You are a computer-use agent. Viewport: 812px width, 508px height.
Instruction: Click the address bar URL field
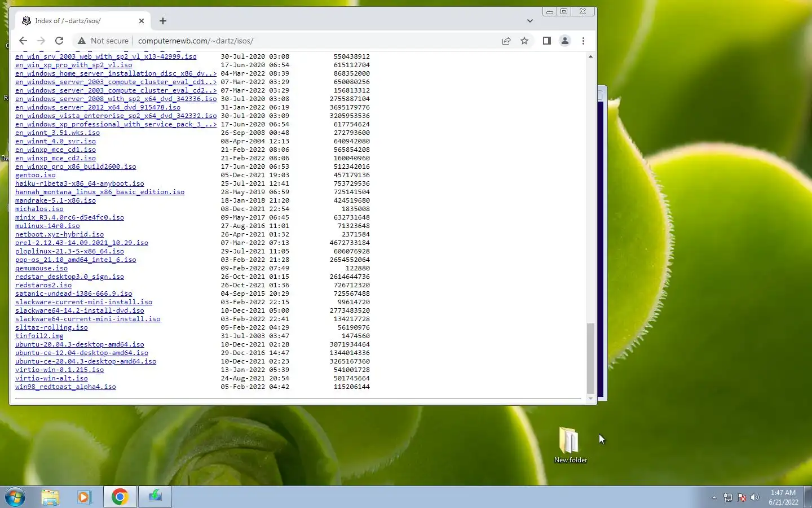point(316,41)
